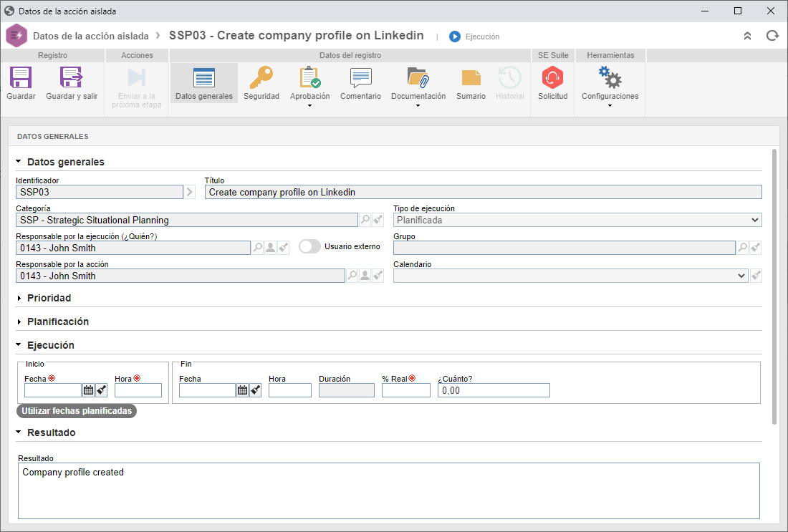
Task: Open the Documentación folder icon
Action: click(418, 78)
